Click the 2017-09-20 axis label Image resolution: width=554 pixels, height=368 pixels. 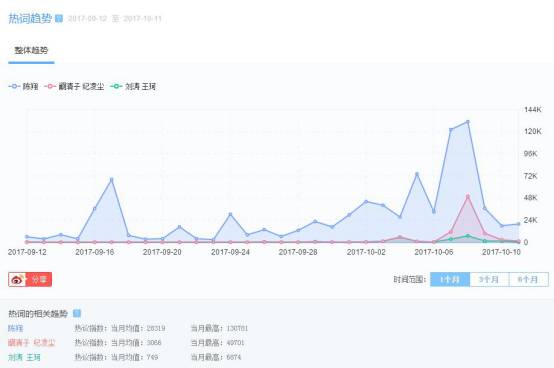162,252
